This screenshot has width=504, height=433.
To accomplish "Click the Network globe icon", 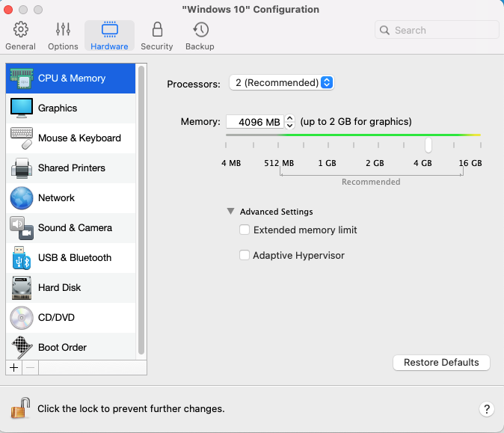I will (21, 198).
